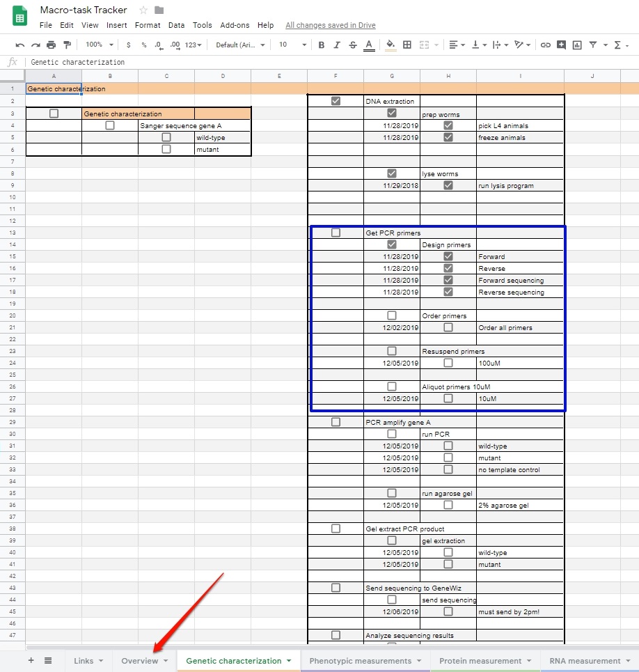Click the Macro-task Tracker title
The width and height of the screenshot is (639, 672).
[84, 10]
